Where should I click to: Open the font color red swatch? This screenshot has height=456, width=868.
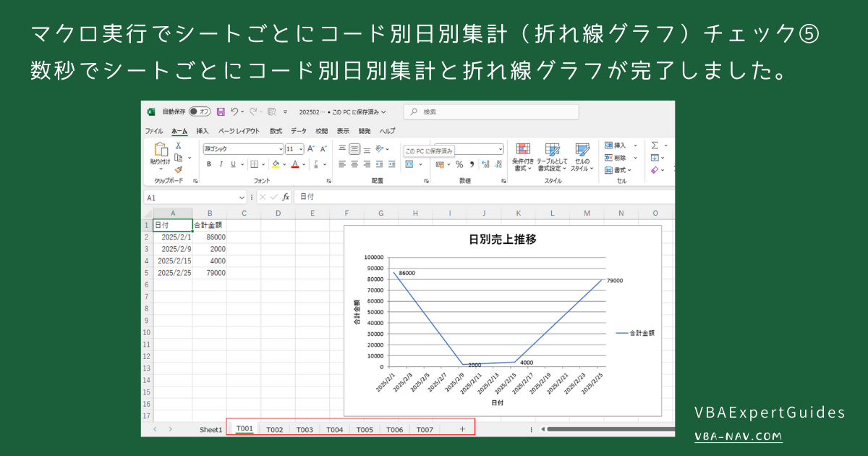coord(294,166)
